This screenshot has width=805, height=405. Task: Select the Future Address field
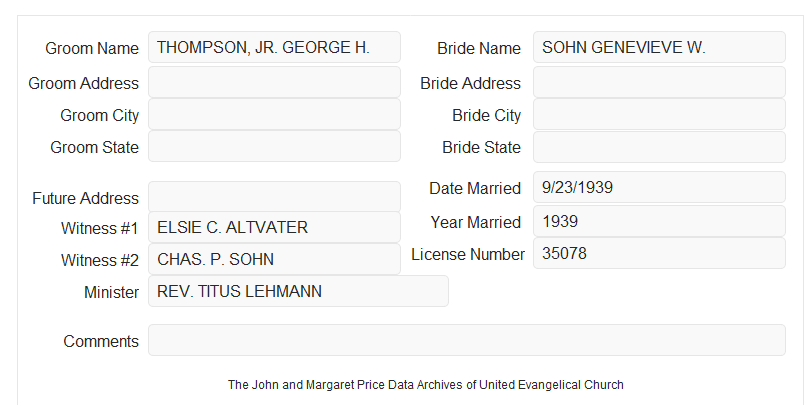pos(274,197)
